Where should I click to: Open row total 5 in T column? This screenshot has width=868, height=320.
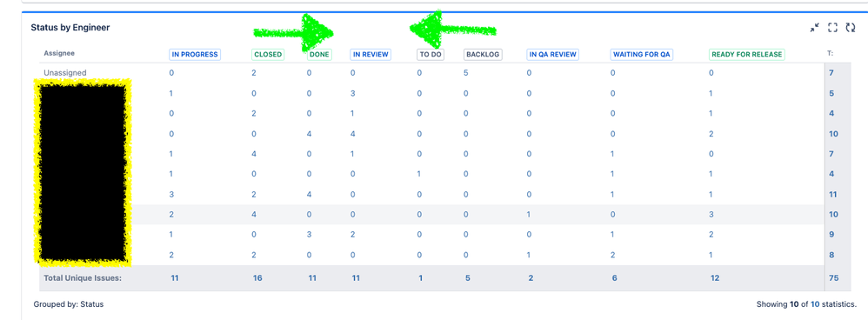point(831,93)
